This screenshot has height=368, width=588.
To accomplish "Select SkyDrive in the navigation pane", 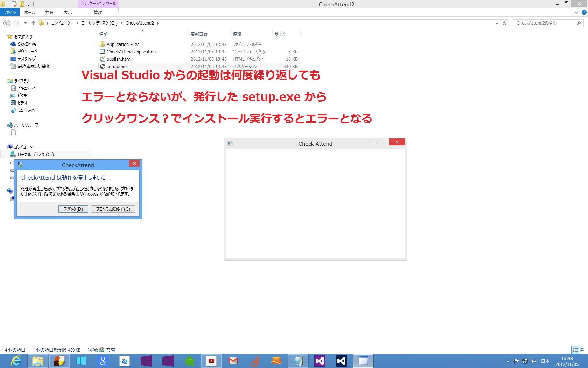I will click(x=27, y=44).
